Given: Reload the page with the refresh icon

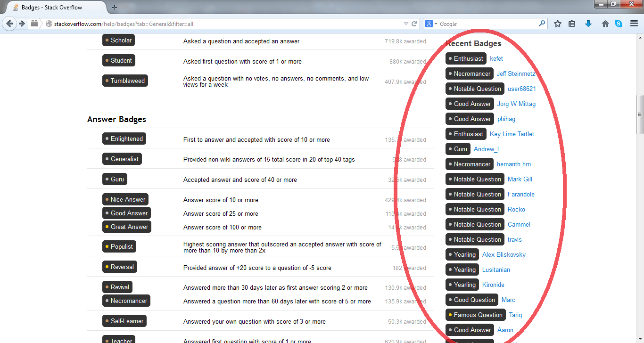Looking at the screenshot, I should 413,23.
